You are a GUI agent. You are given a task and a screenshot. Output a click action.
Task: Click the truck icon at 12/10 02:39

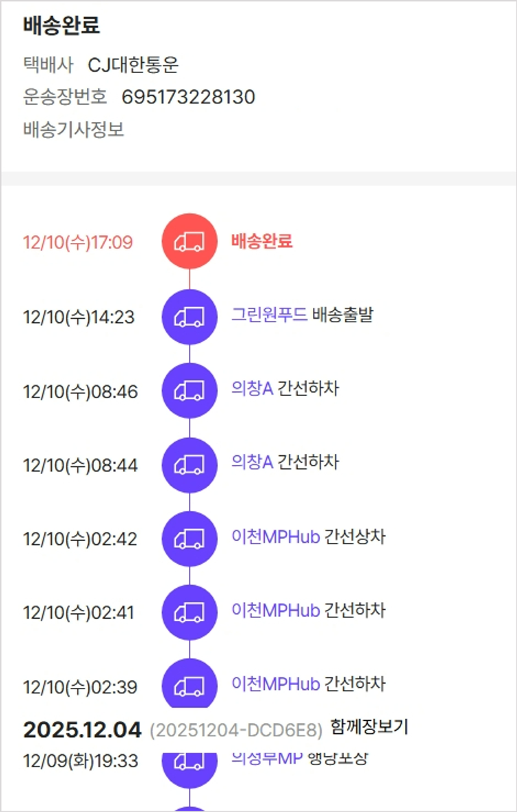coord(190,686)
